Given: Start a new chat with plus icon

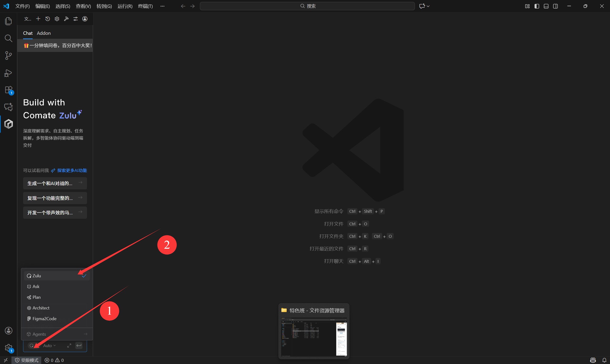Looking at the screenshot, I should coord(38,19).
